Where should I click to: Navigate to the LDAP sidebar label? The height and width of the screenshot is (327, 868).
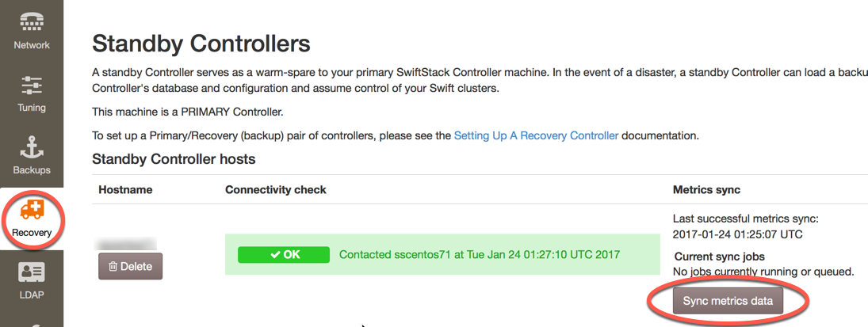click(32, 295)
